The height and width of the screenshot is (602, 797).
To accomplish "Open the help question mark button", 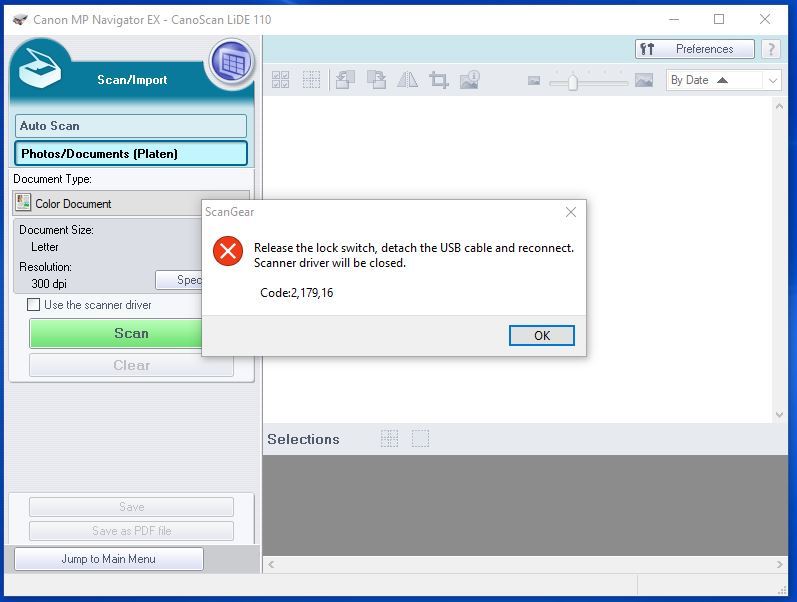I will pos(771,49).
